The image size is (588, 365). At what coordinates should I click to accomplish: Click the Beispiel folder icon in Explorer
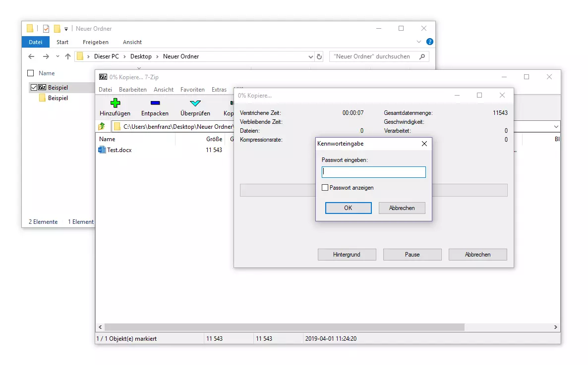[42, 98]
